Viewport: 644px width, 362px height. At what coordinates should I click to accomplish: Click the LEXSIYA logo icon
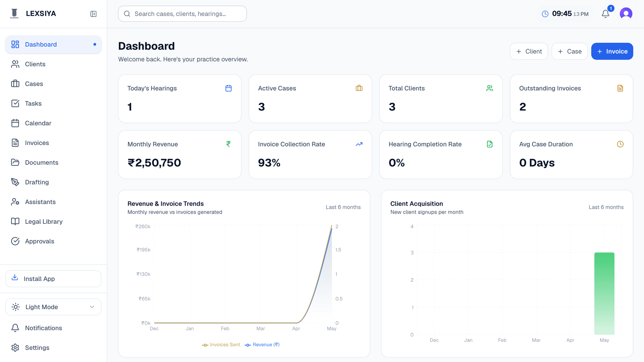(14, 14)
